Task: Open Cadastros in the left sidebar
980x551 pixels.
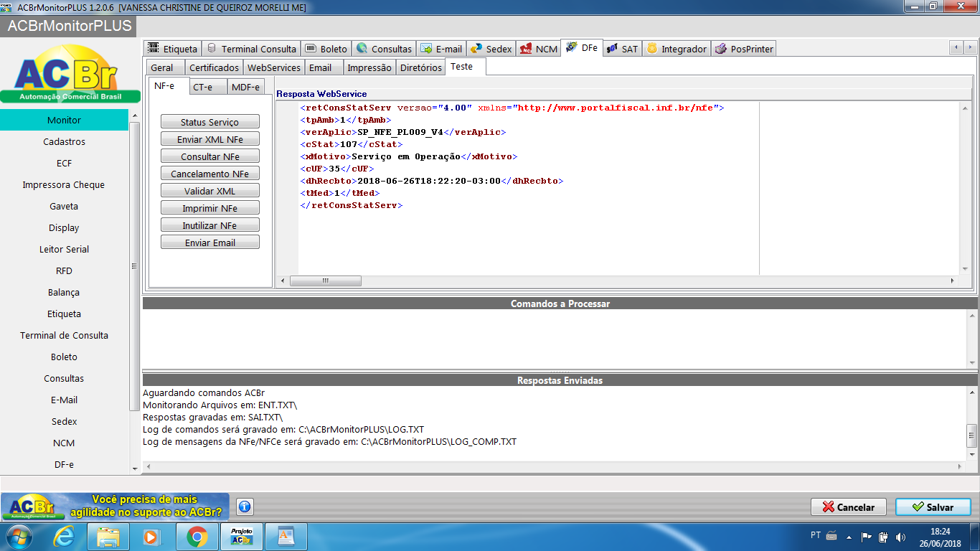Action: pos(65,141)
